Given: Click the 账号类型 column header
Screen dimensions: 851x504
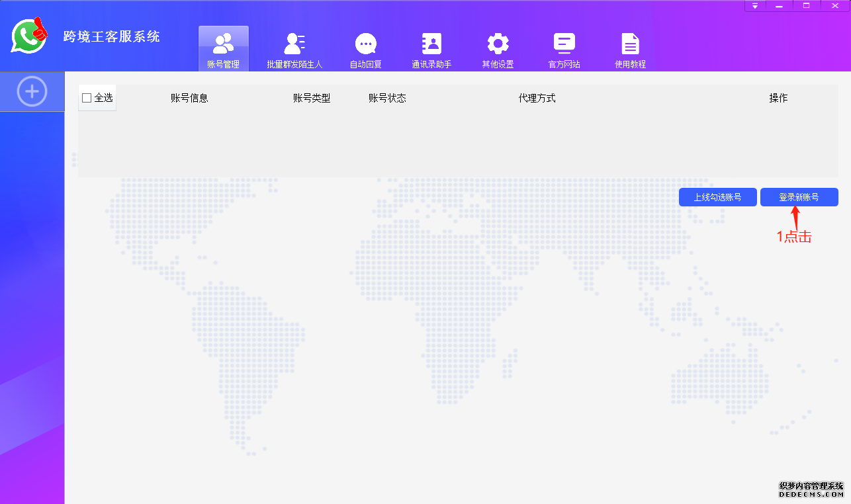Looking at the screenshot, I should point(312,98).
